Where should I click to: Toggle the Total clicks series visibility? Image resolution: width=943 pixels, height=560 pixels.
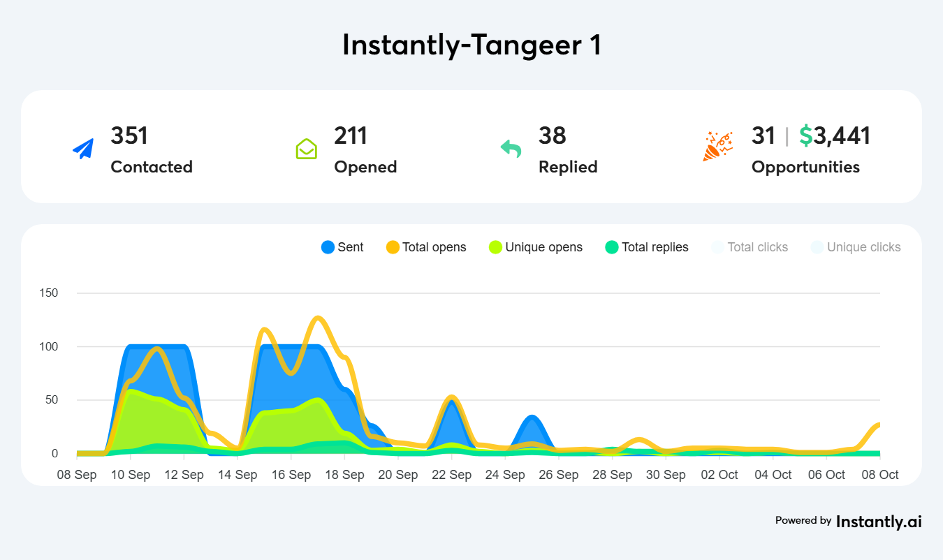point(749,247)
